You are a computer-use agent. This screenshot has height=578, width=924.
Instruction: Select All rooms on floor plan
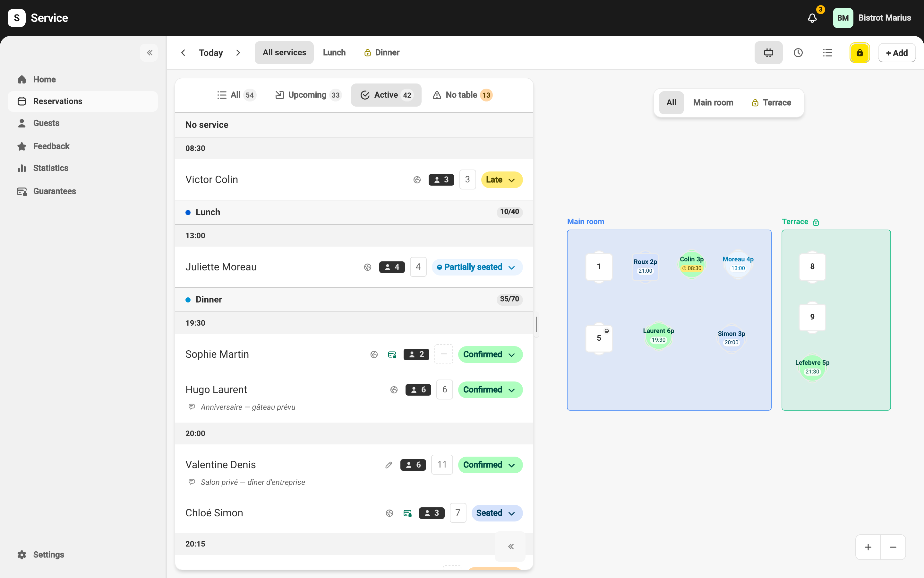point(671,103)
